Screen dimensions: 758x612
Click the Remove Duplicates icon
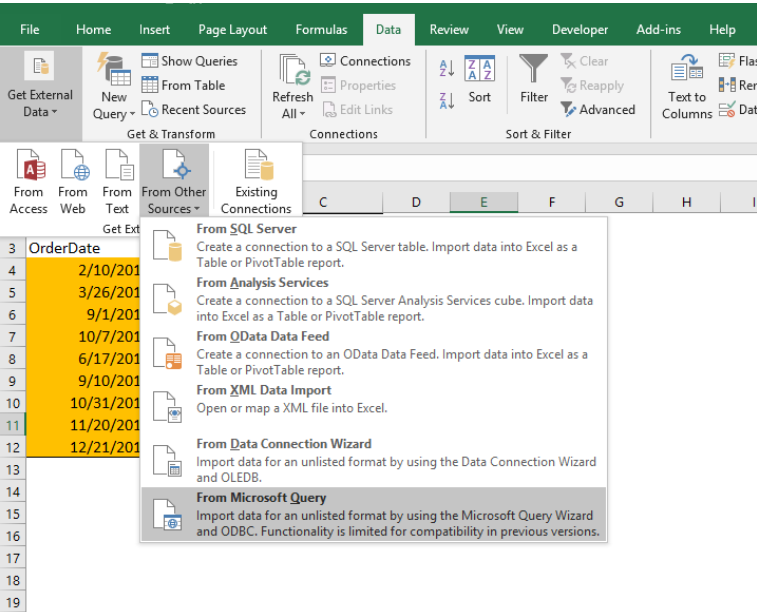click(x=727, y=85)
